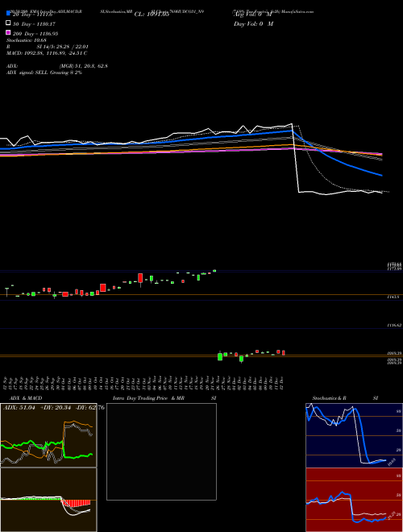Click the MACD histogram panel
The height and width of the screenshot is (532, 403).
(48, 500)
